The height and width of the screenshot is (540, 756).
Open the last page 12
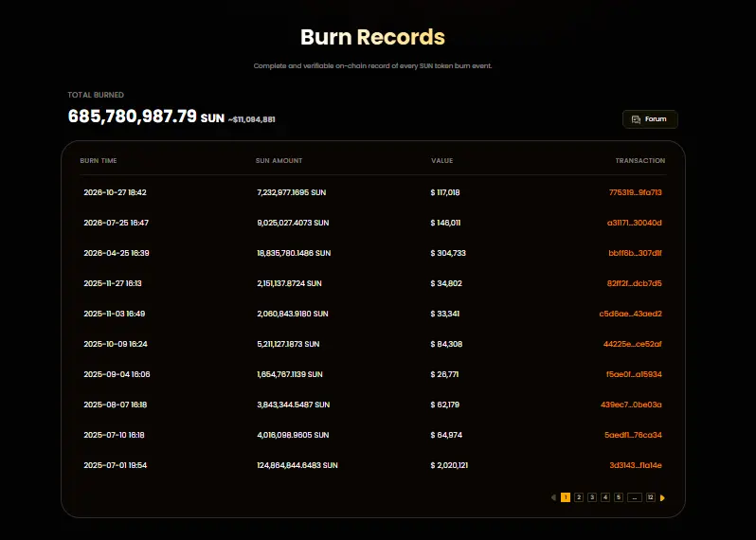pyautogui.click(x=651, y=497)
